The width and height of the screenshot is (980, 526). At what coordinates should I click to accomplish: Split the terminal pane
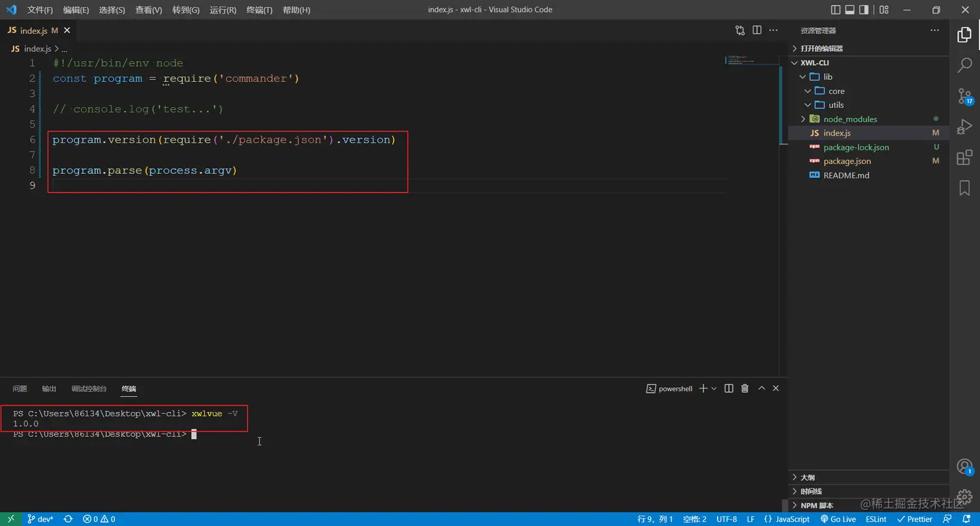pyautogui.click(x=729, y=389)
